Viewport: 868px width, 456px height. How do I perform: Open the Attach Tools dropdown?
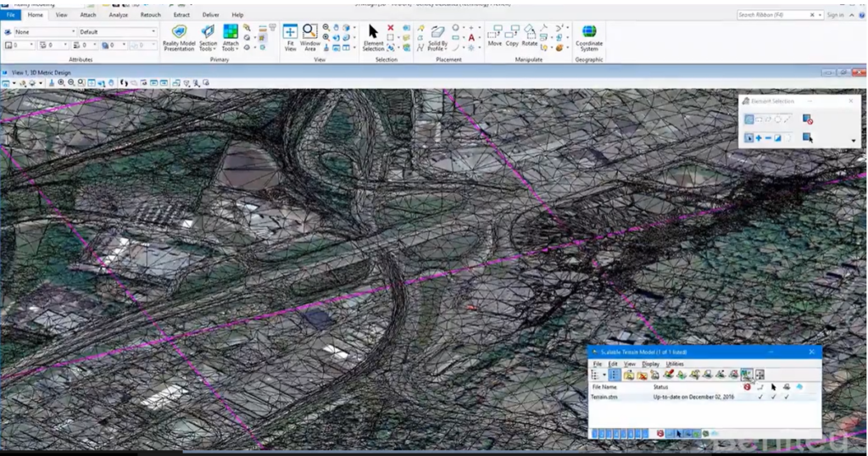click(x=231, y=37)
